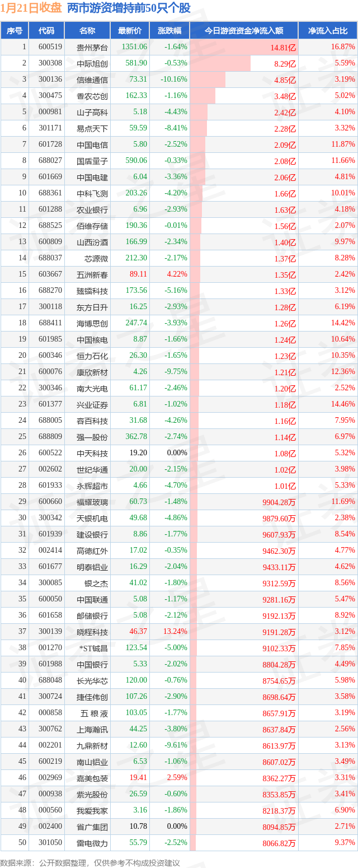
Task: Click the 4.22% change for 五洲新春
Action: (177, 274)
